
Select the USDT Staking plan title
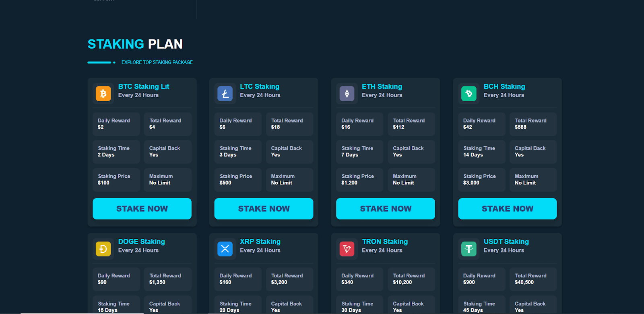tap(506, 242)
